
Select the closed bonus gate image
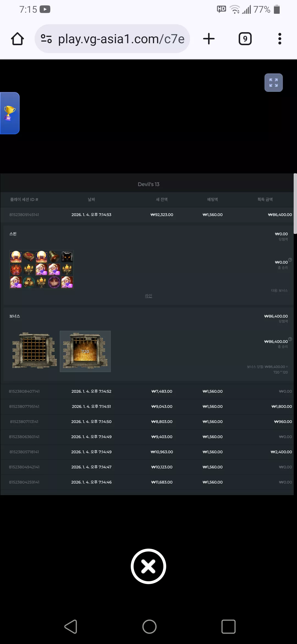(x=34, y=351)
